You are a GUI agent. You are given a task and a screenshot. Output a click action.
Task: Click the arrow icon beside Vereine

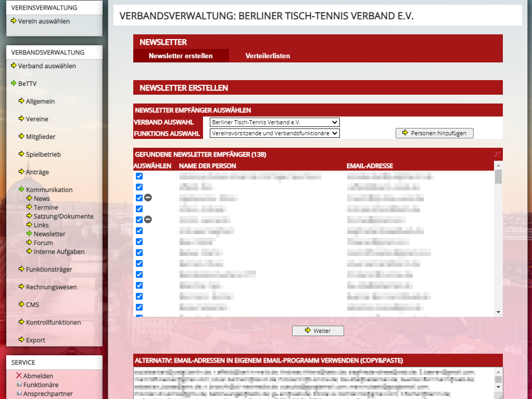(x=21, y=118)
